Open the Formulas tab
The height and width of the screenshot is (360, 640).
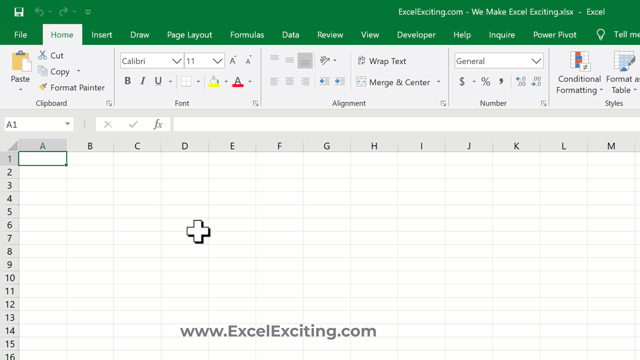point(247,35)
